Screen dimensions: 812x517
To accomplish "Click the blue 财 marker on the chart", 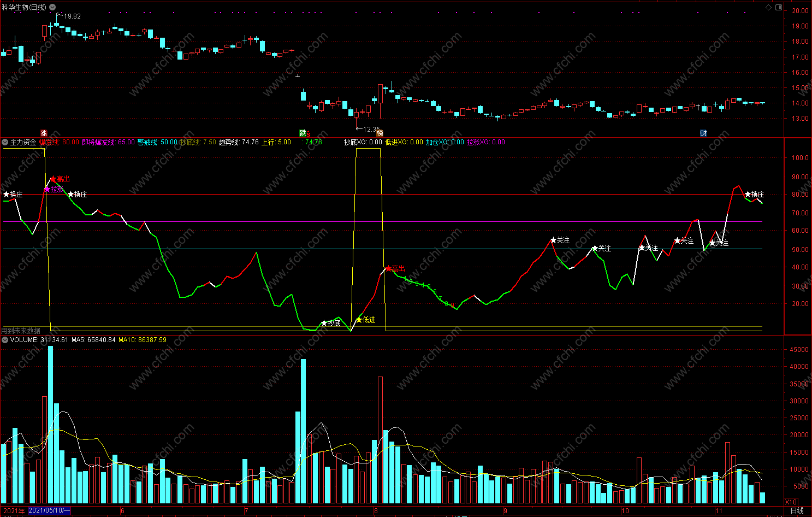I will (703, 133).
